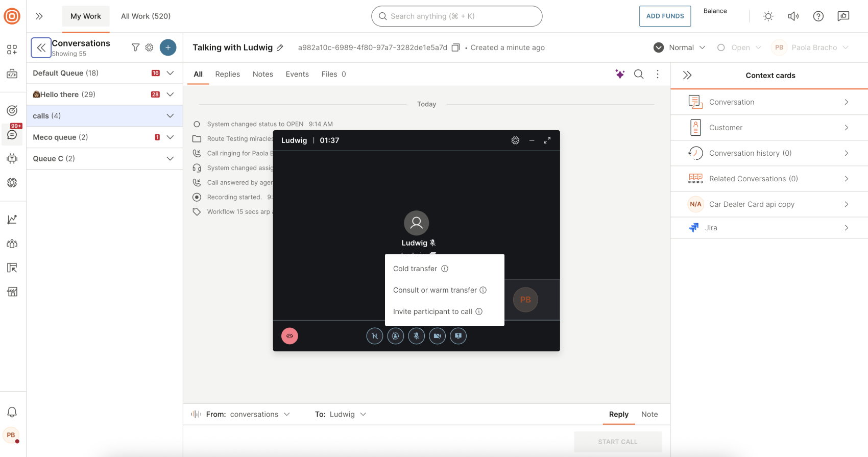Open the Normal priority dropdown

pos(680,47)
